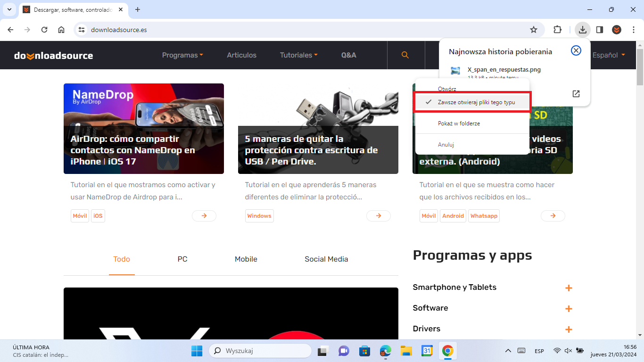View site information icon in address bar
644x362 pixels.
[82, 30]
